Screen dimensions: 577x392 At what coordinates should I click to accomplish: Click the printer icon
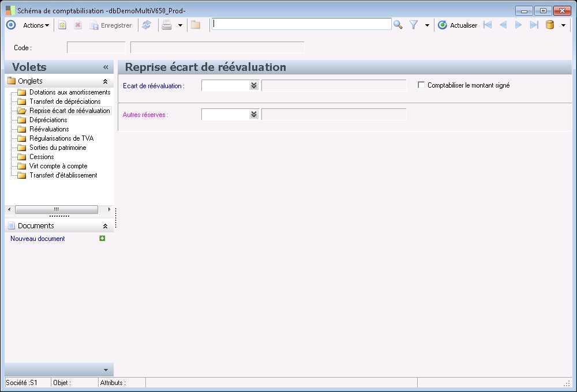click(167, 25)
